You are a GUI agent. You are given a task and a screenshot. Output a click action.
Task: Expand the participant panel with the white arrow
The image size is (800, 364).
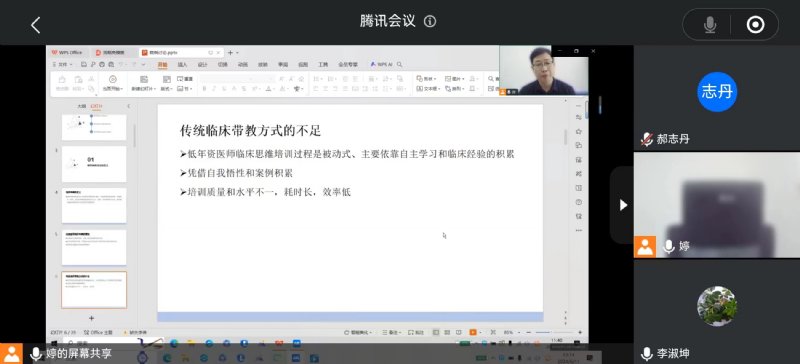click(622, 205)
